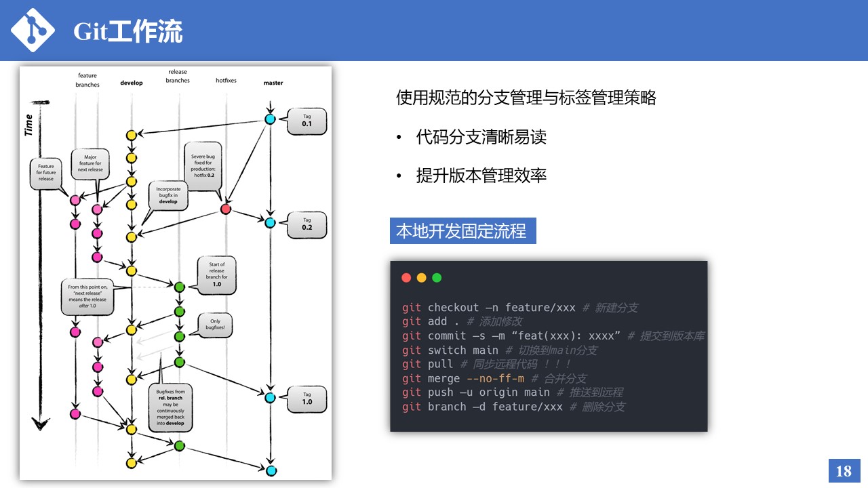The image size is (868, 488).
Task: Click the 'master' column label
Action: [x=273, y=83]
